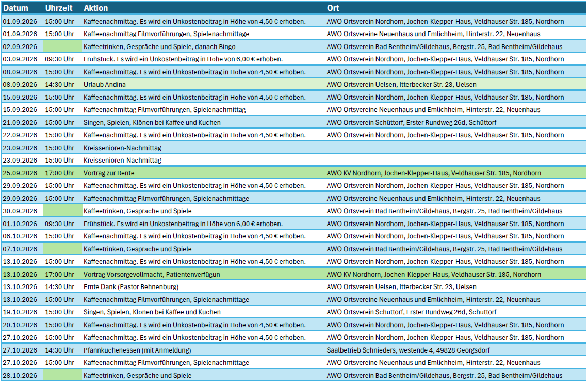
Task: Select the empty green time cell for 02.09.2026
Action: coord(62,46)
